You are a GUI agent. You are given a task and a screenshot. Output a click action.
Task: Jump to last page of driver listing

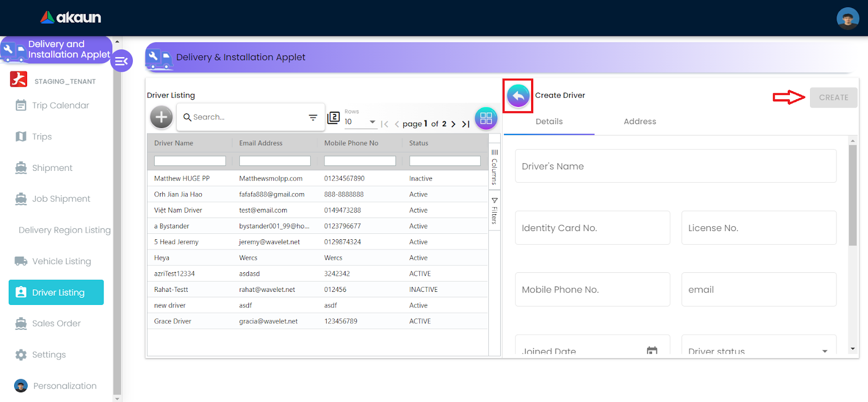pyautogui.click(x=465, y=124)
